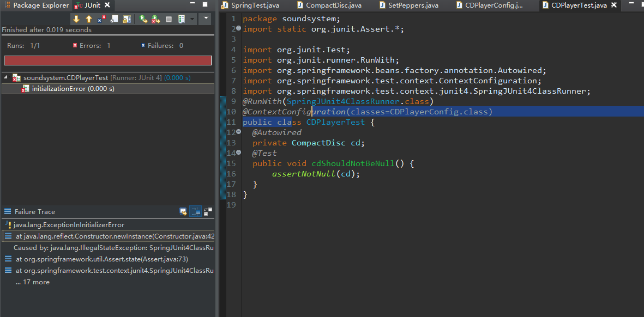Viewport: 644px width, 317px height.
Task: Go to next failed test arrow
Action: click(x=76, y=19)
